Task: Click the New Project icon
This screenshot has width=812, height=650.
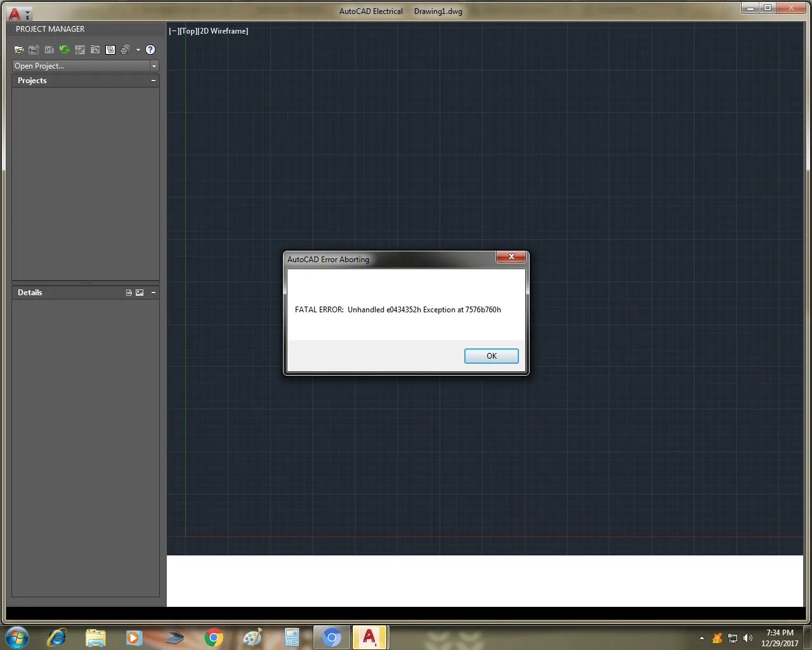Action: (34, 50)
